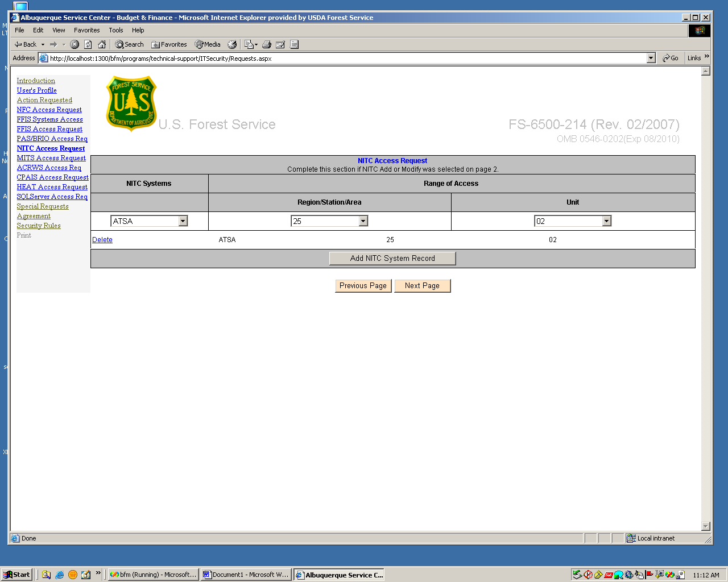
Task: Expand the quick launch overflow chevron
Action: click(x=98, y=573)
